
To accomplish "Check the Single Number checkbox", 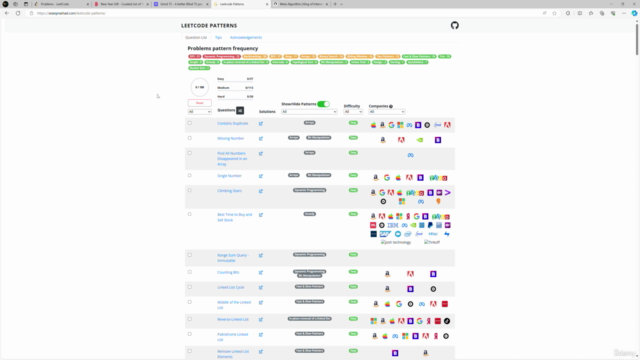I will 189,176.
